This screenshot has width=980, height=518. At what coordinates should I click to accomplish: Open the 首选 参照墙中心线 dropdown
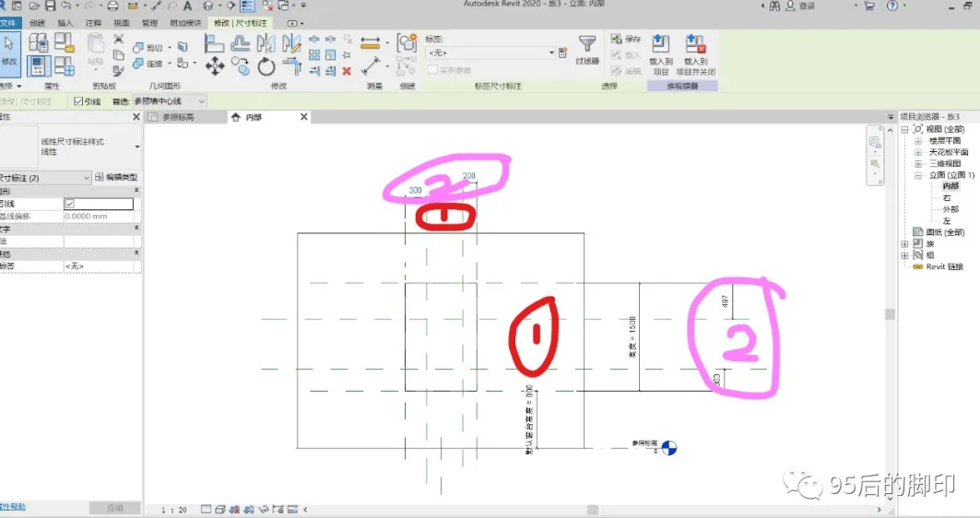point(170,101)
